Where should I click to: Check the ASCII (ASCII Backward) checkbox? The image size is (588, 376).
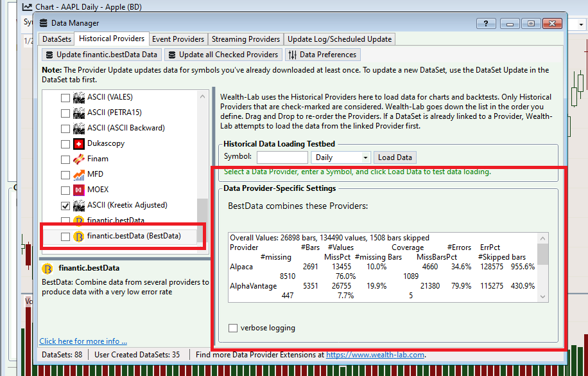[x=65, y=129]
